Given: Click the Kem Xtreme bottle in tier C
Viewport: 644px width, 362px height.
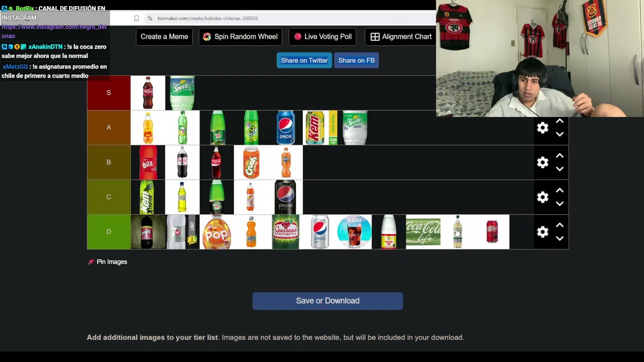Looking at the screenshot, I should coord(148,197).
